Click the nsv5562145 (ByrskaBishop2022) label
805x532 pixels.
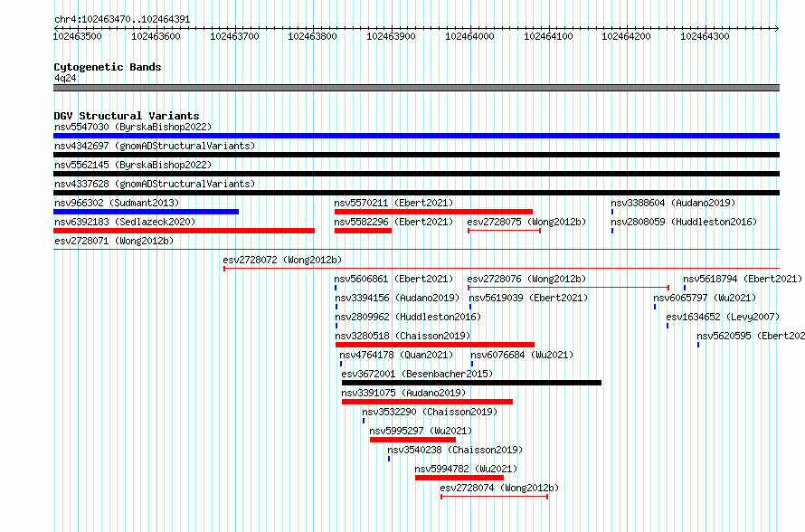[x=133, y=165]
